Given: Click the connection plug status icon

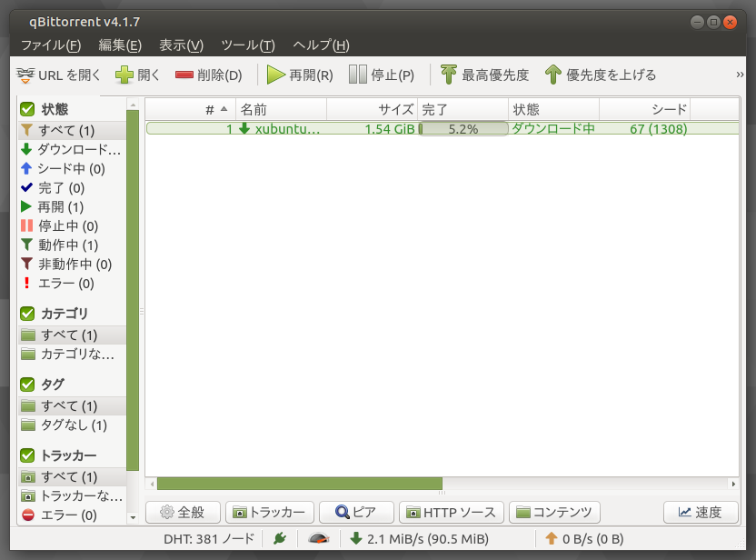Looking at the screenshot, I should [x=280, y=538].
